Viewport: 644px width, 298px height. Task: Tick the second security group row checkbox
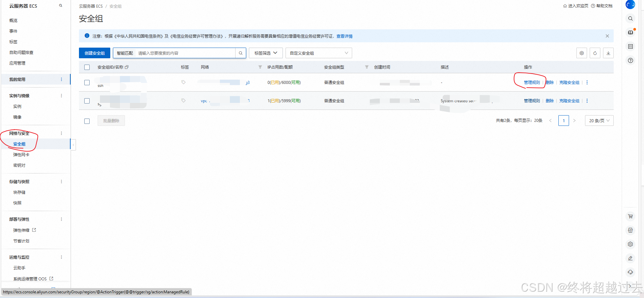pos(87,101)
